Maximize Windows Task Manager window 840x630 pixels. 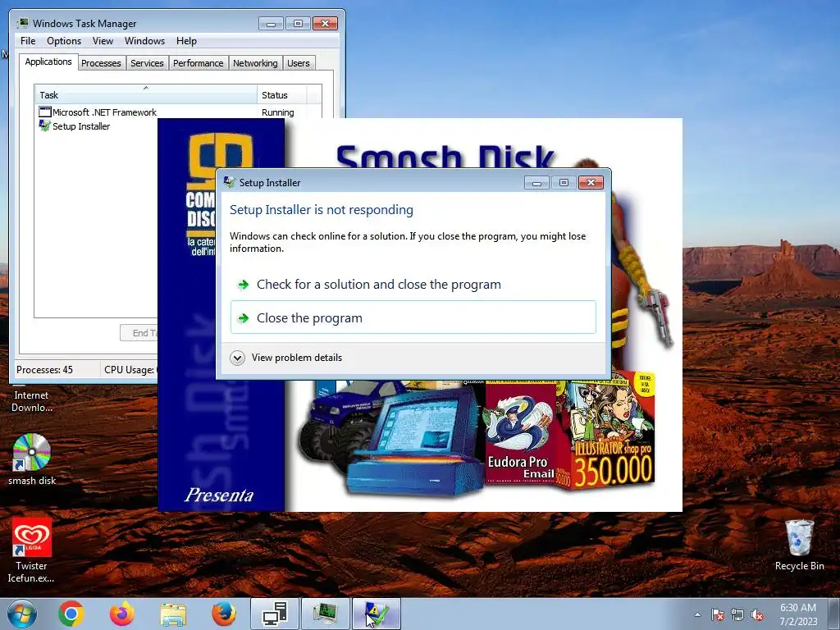point(299,24)
